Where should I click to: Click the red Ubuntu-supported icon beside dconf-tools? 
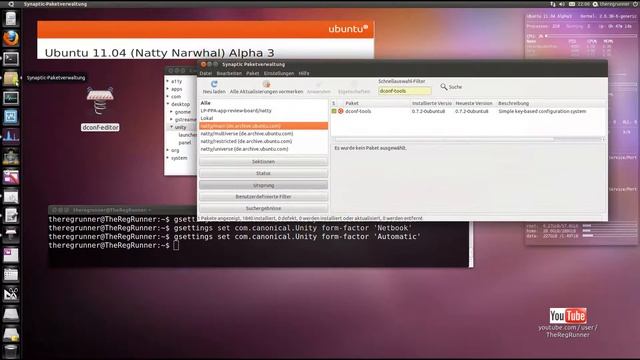pos(340,111)
